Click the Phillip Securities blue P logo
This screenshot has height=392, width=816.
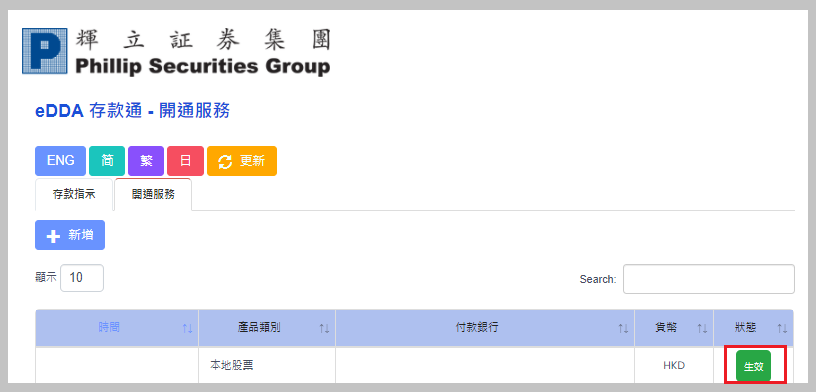coord(45,50)
